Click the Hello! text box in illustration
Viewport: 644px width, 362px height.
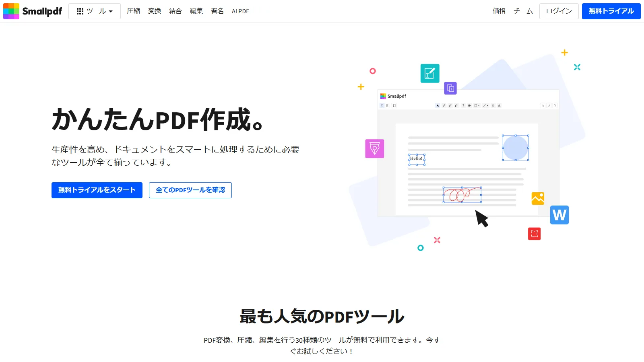coord(417,159)
